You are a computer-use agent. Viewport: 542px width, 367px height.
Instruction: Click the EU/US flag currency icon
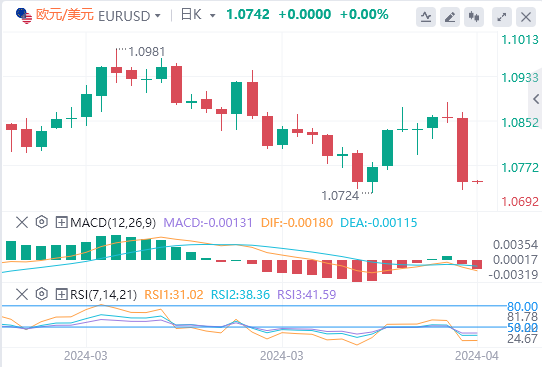pos(24,16)
